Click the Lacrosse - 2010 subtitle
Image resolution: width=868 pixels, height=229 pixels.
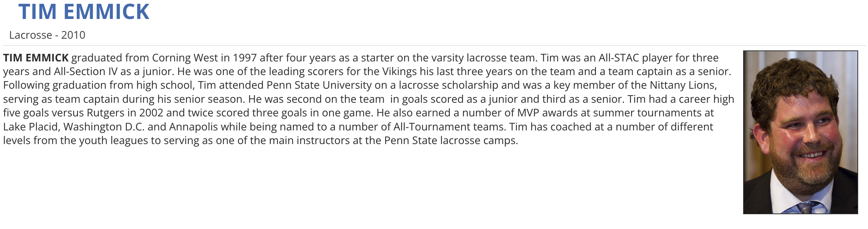pos(47,35)
